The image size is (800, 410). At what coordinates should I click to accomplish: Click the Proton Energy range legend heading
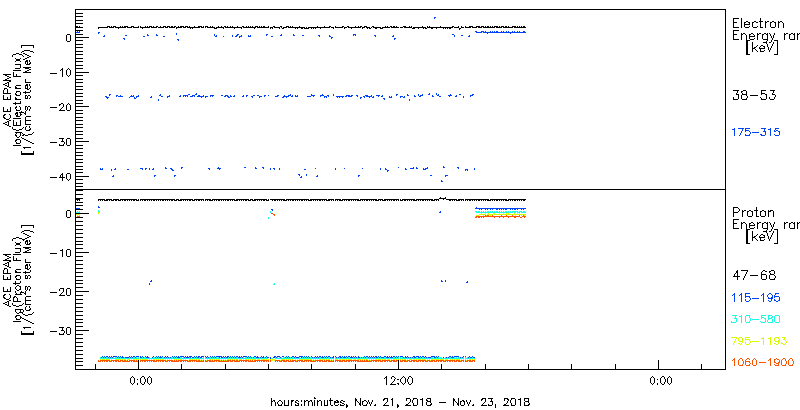(765, 225)
